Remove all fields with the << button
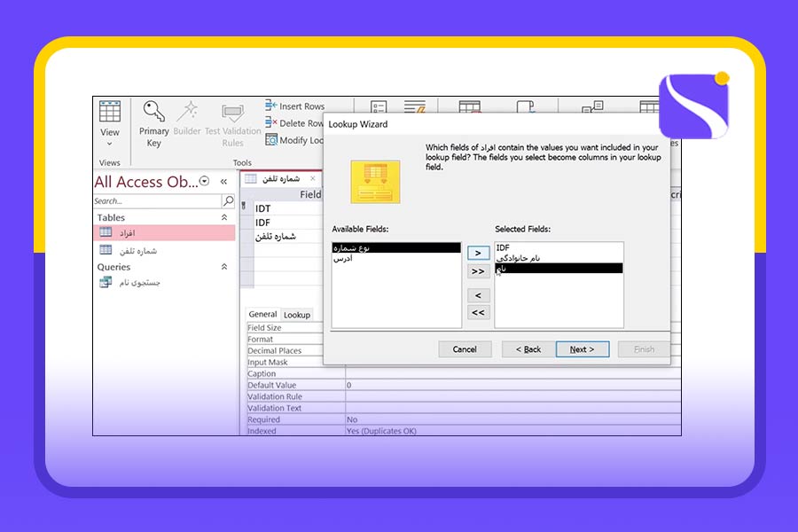 [x=479, y=313]
